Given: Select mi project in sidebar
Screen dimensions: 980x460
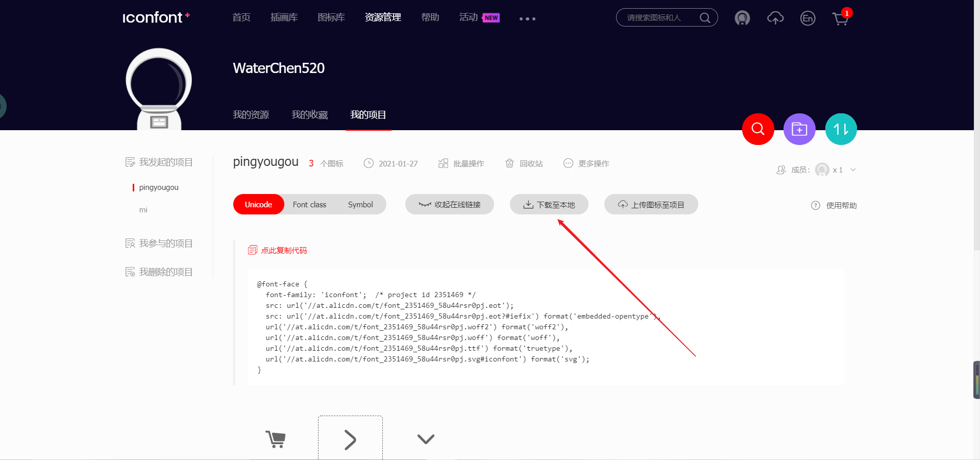Looking at the screenshot, I should (143, 210).
